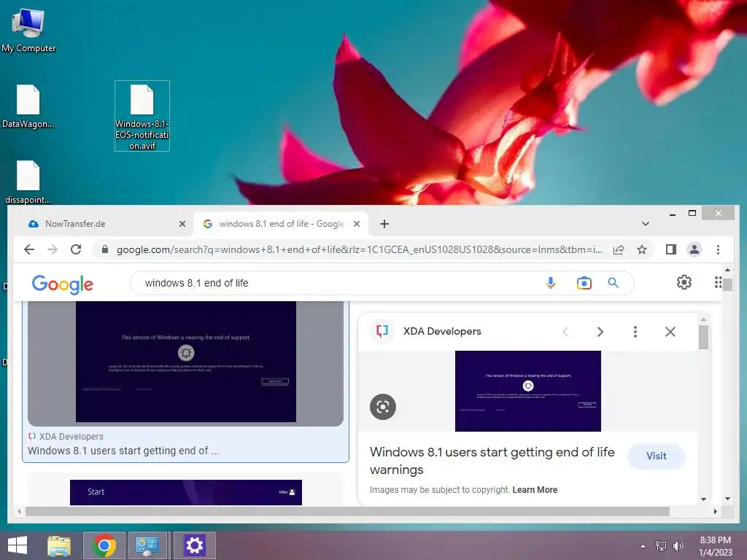Show the previous image in preview

pos(565,332)
